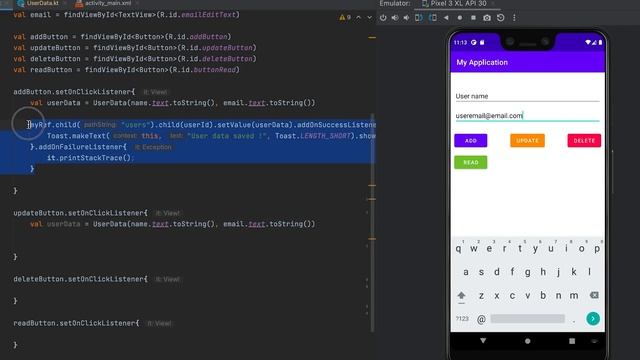Tap the @ key on the keyboard
The width and height of the screenshot is (640, 360).
(x=481, y=319)
